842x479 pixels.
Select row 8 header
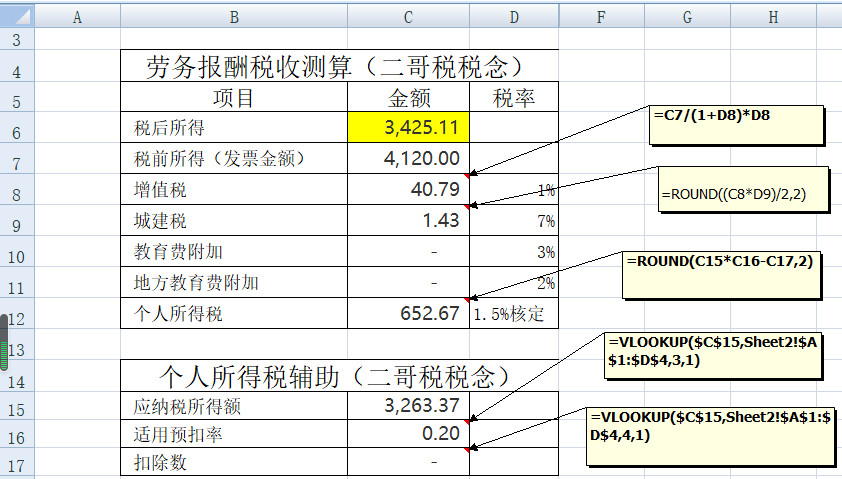click(17, 189)
